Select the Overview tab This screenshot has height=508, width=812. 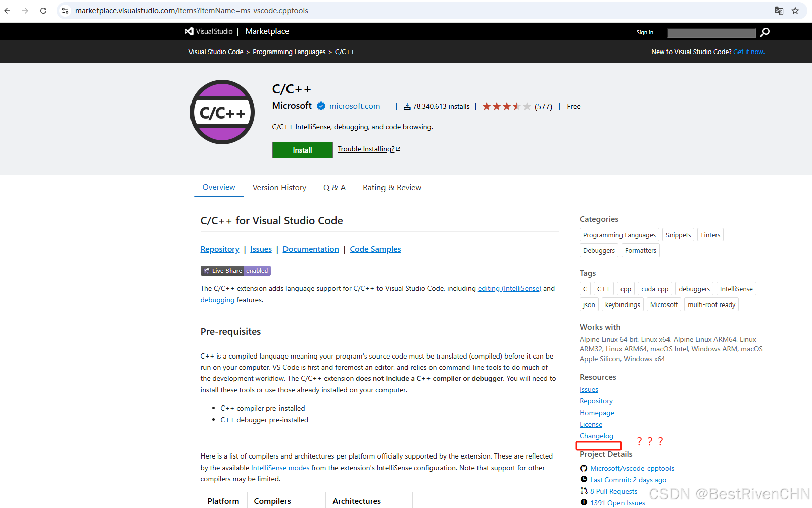tap(219, 187)
